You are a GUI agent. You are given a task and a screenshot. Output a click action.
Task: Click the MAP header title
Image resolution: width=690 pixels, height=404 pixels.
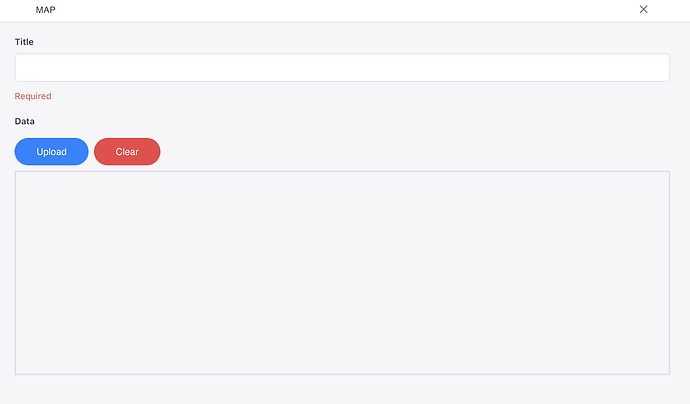pyautogui.click(x=45, y=10)
